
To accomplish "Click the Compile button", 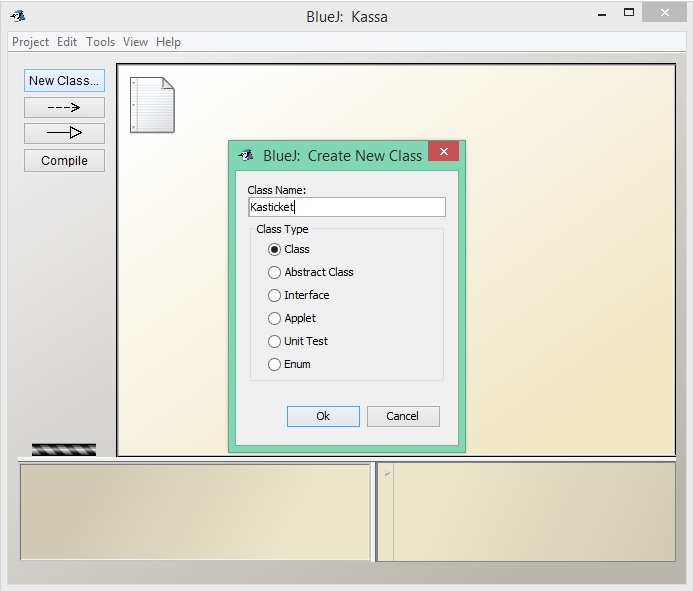I will point(64,161).
